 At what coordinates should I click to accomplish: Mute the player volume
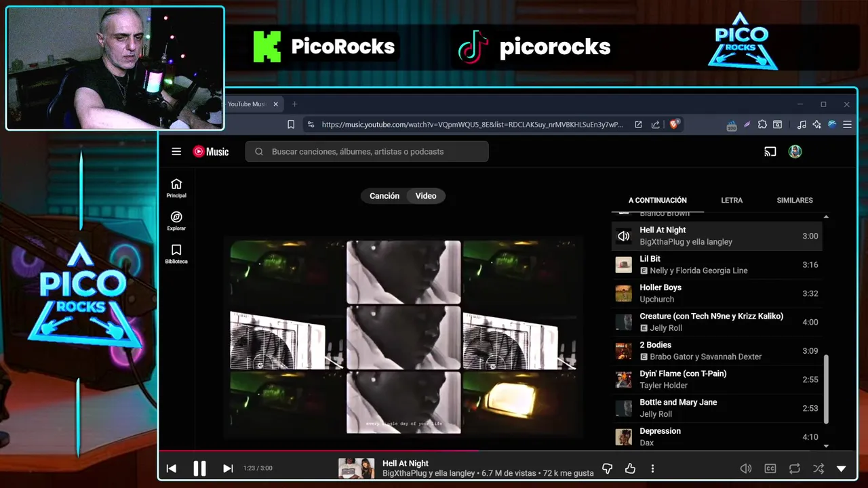click(x=746, y=468)
